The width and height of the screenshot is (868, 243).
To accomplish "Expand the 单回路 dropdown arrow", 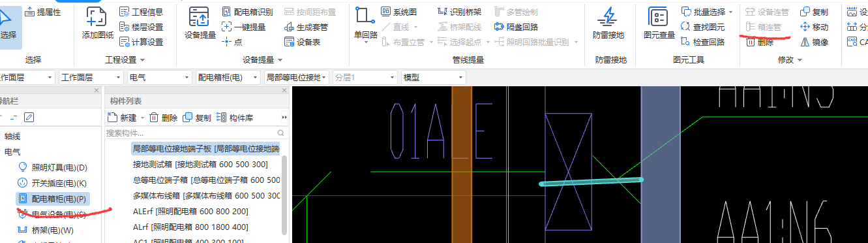I will coord(366,42).
